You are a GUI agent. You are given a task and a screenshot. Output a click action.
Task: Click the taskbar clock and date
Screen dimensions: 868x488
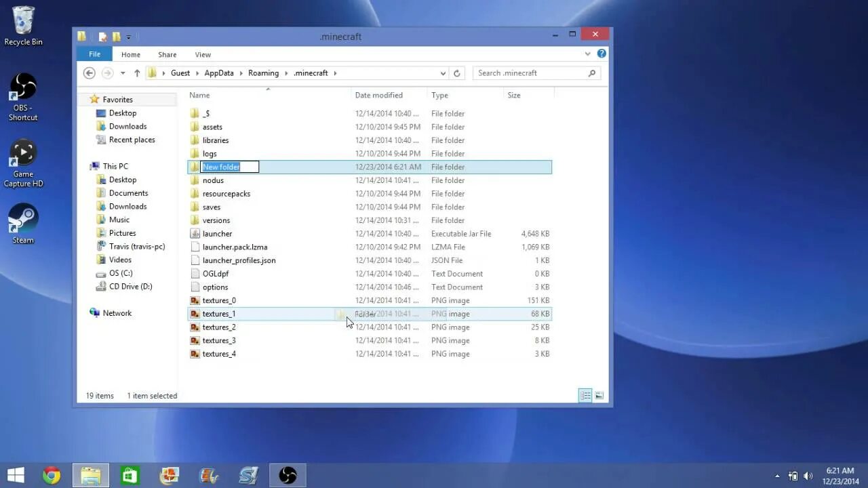click(841, 476)
